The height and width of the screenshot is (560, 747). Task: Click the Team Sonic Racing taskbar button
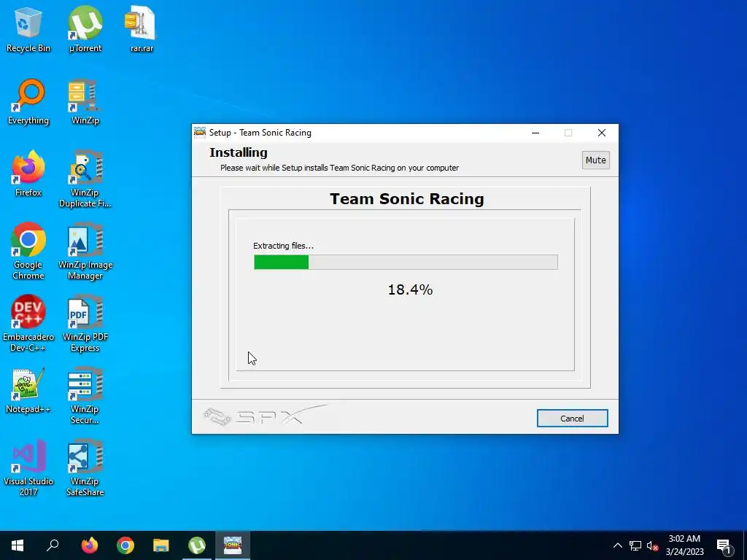[x=233, y=545]
